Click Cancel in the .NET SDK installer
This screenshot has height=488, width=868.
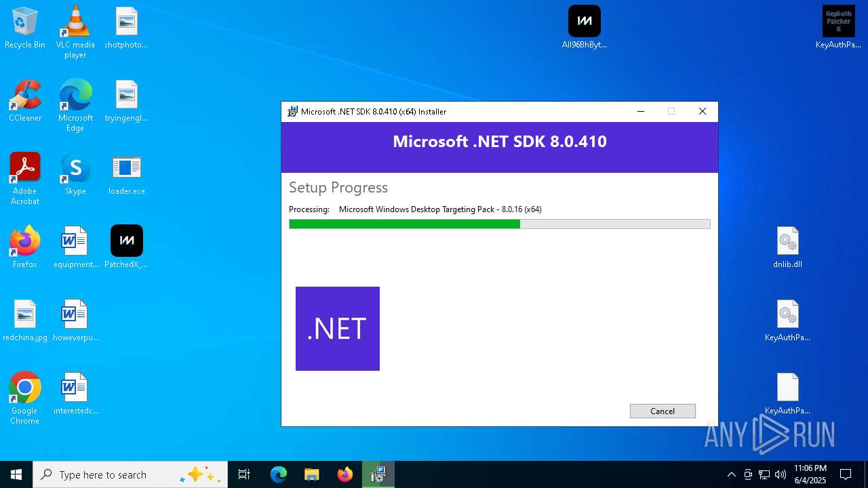pyautogui.click(x=663, y=411)
